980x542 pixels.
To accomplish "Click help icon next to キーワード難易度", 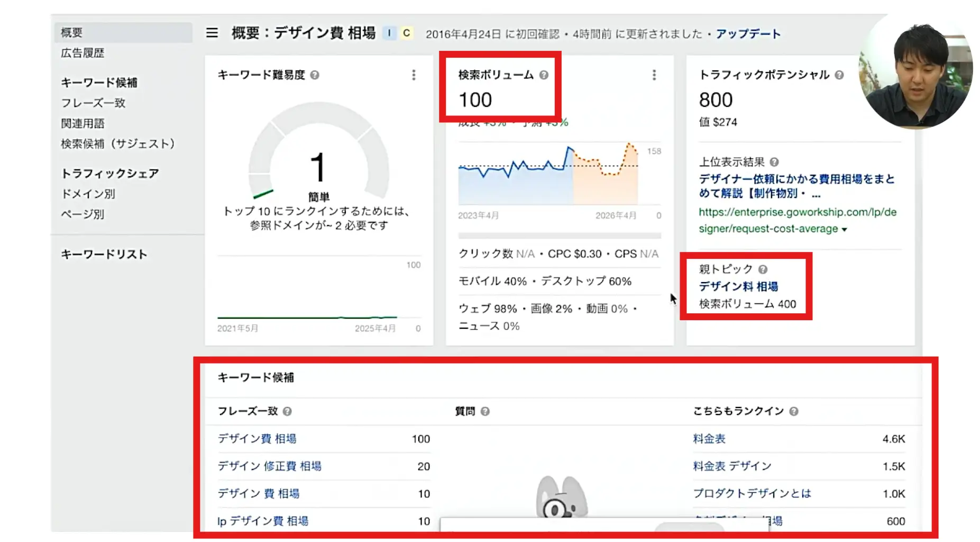I will [x=315, y=75].
